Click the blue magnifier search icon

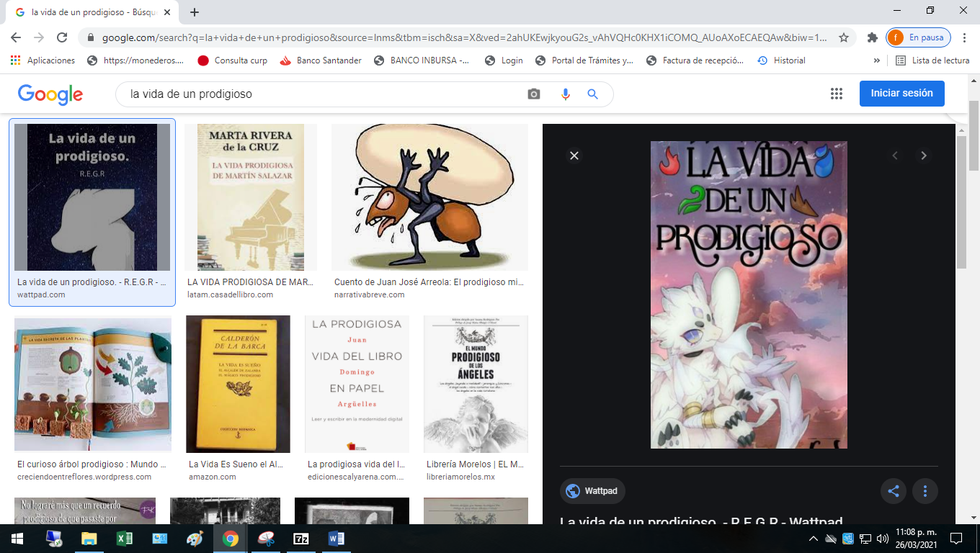tap(593, 94)
